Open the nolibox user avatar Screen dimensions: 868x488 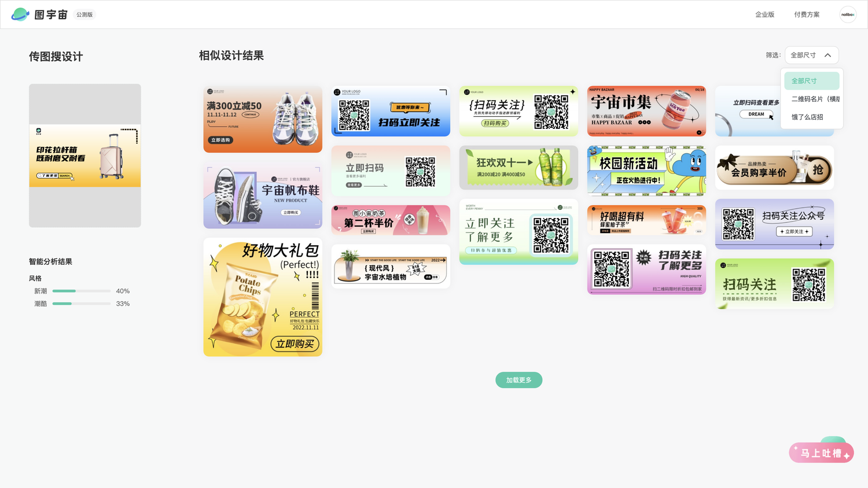(848, 14)
